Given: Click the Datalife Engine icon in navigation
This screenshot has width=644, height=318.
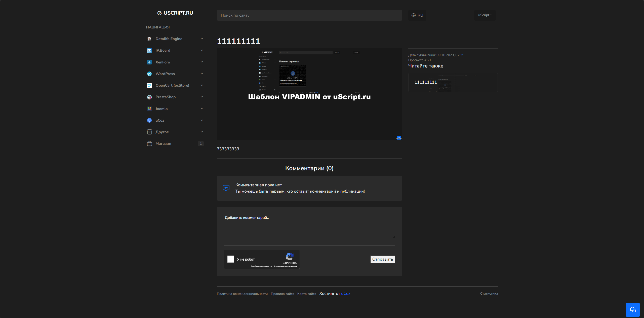Looking at the screenshot, I should click(x=149, y=39).
